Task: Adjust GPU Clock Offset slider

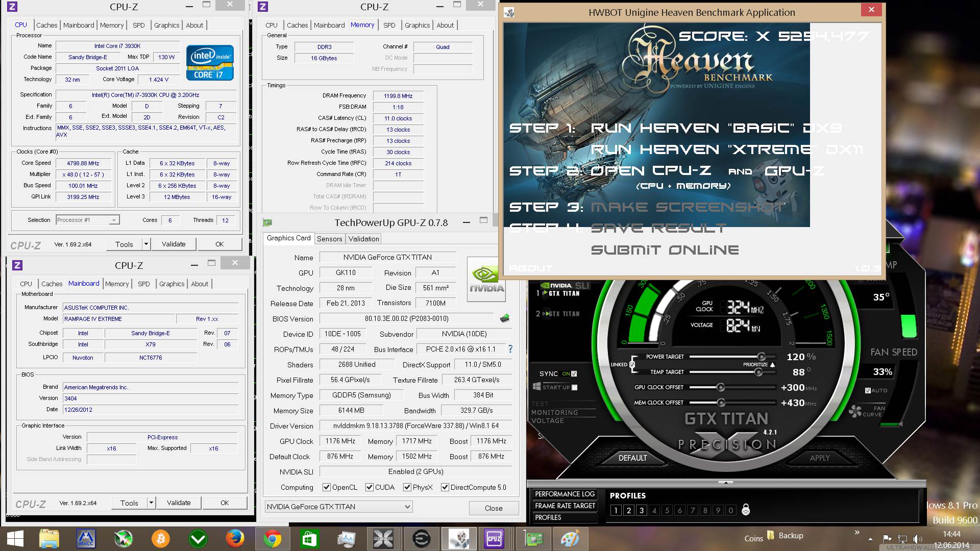Action: pos(721,388)
